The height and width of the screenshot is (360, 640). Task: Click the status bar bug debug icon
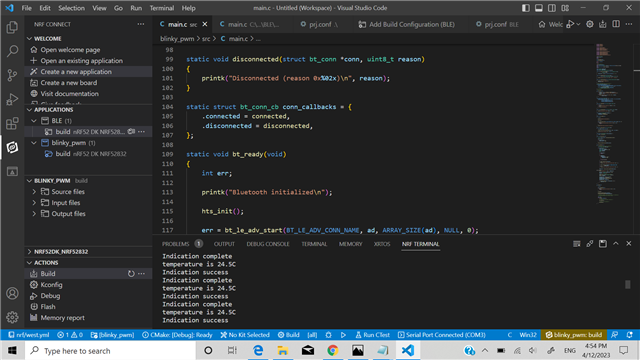(329, 335)
